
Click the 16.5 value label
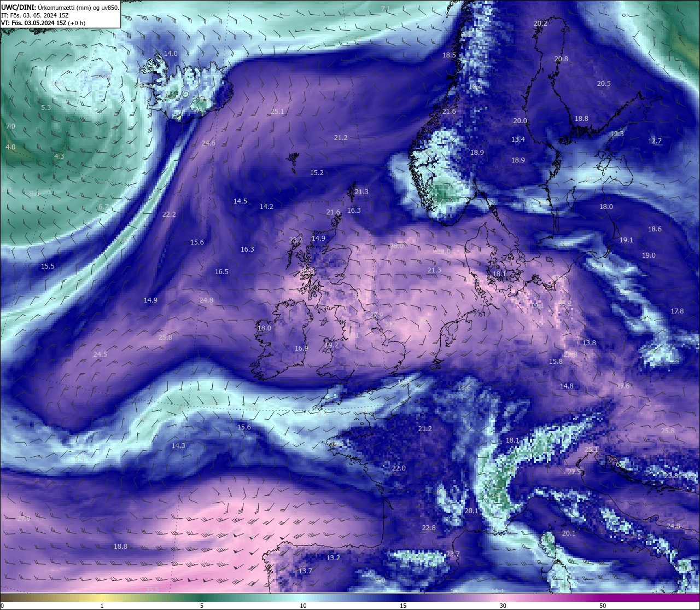click(x=221, y=272)
